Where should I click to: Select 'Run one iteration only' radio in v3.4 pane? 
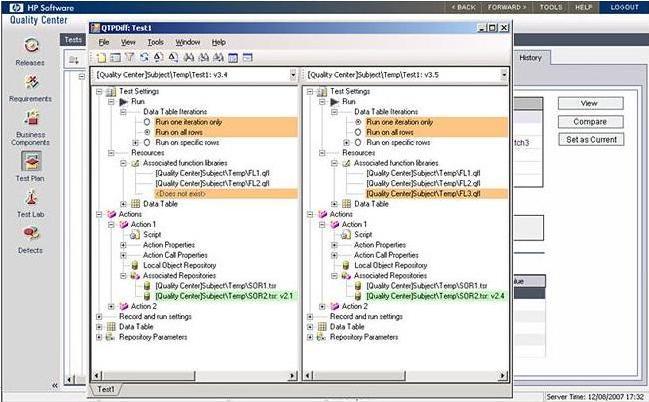click(147, 122)
